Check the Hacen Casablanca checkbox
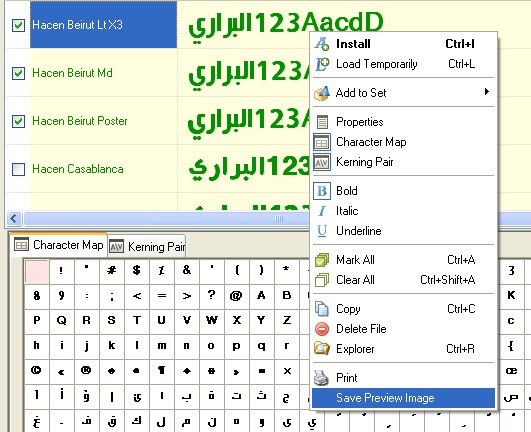Image resolution: width=531 pixels, height=432 pixels. pyautogui.click(x=18, y=169)
